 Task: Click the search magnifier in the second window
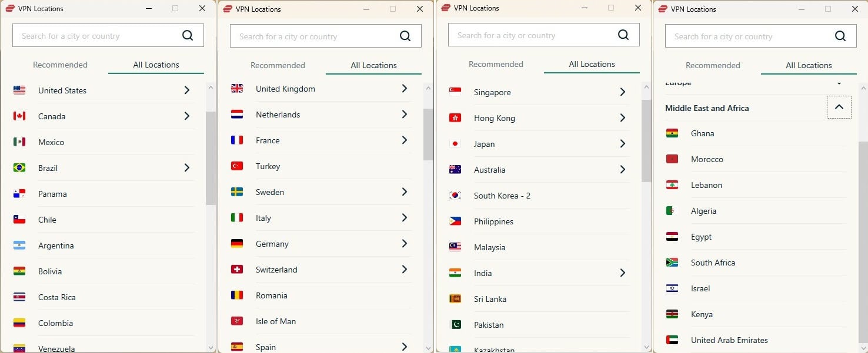(x=405, y=36)
